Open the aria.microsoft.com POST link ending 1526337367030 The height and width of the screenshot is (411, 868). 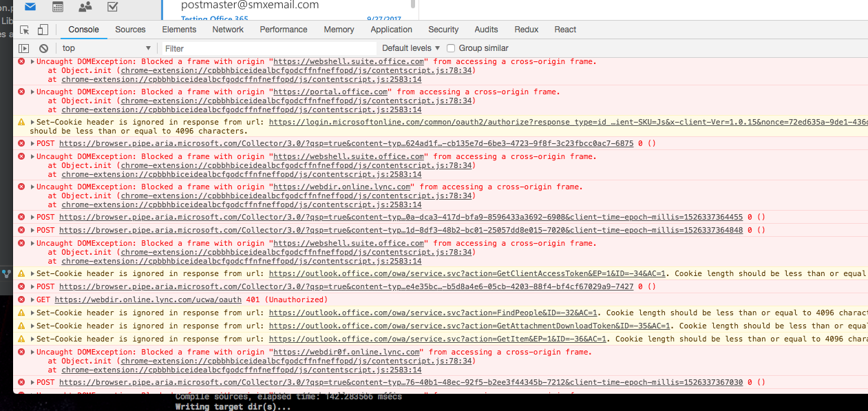tap(401, 383)
